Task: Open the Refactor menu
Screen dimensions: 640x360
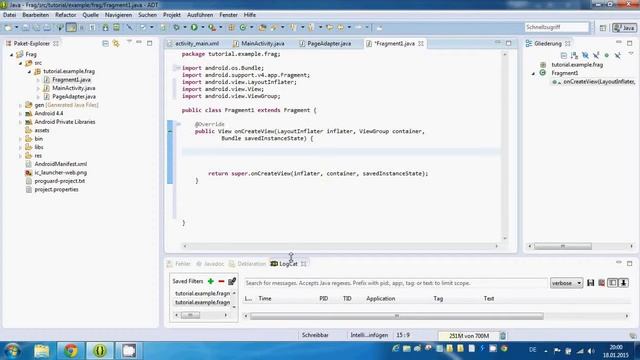Action: pos(65,15)
